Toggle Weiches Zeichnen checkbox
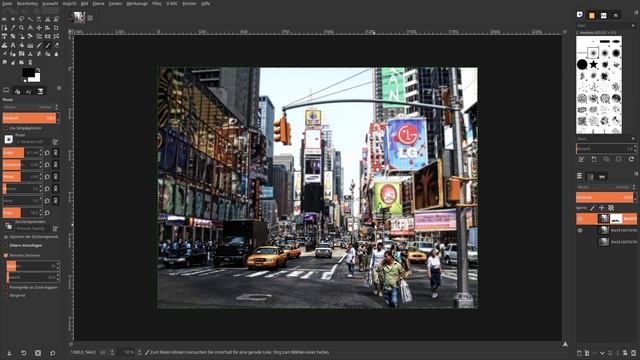Screen dimensions: 640x360 click(6, 255)
